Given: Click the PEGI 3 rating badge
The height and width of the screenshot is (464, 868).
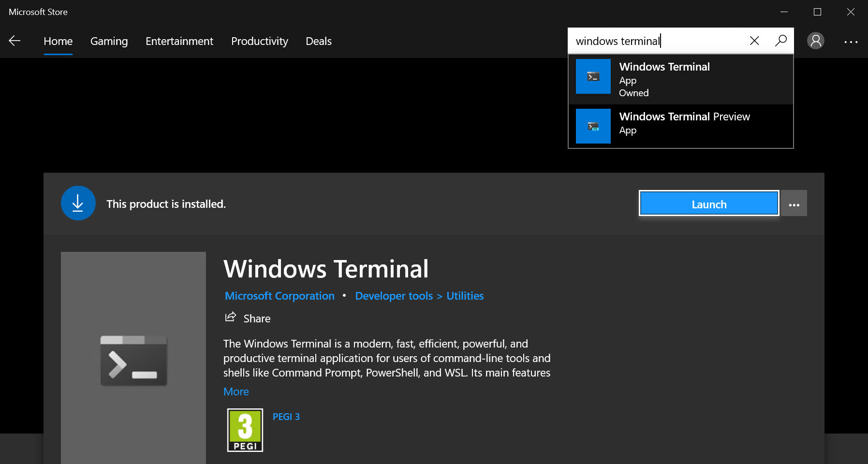Looking at the screenshot, I should tap(245, 430).
